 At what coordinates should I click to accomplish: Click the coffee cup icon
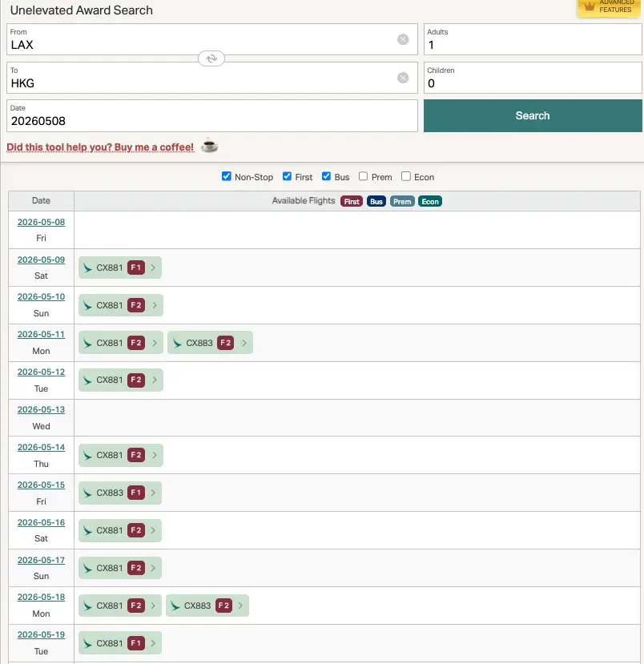coord(209,146)
